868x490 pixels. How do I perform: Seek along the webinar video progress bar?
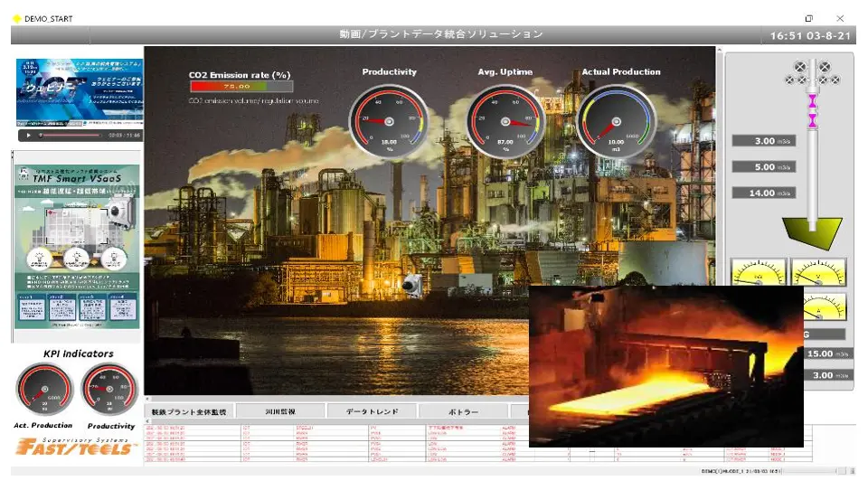click(x=71, y=135)
